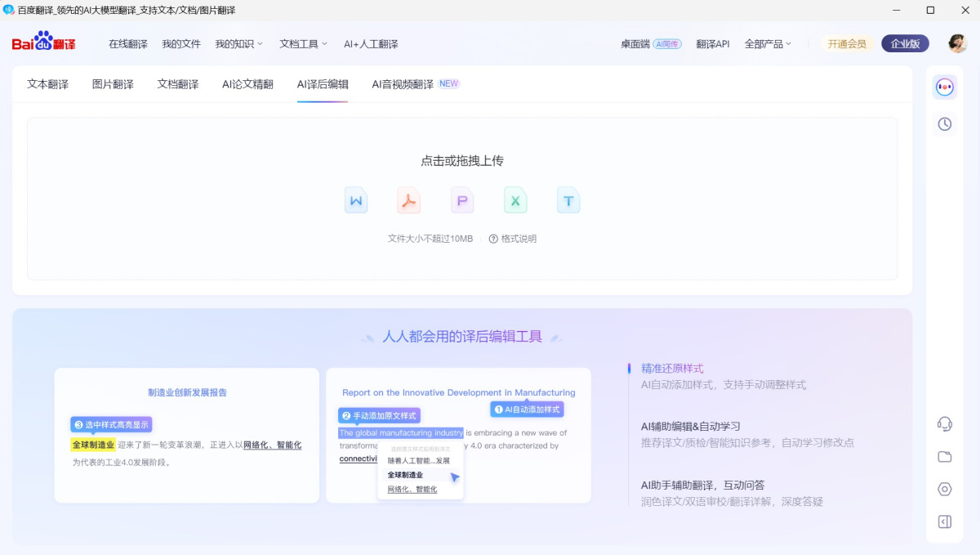Select the Excel format icon
The height and width of the screenshot is (555, 980).
coord(515,199)
